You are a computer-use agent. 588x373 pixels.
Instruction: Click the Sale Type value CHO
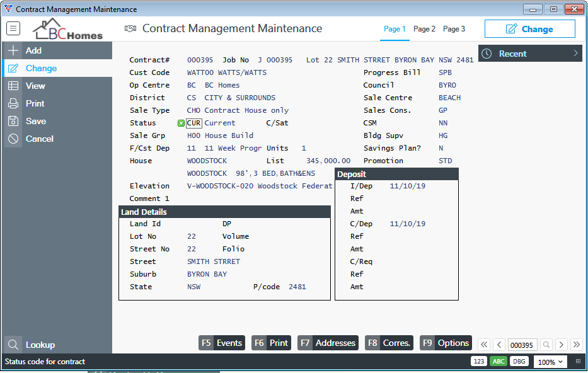[193, 111]
